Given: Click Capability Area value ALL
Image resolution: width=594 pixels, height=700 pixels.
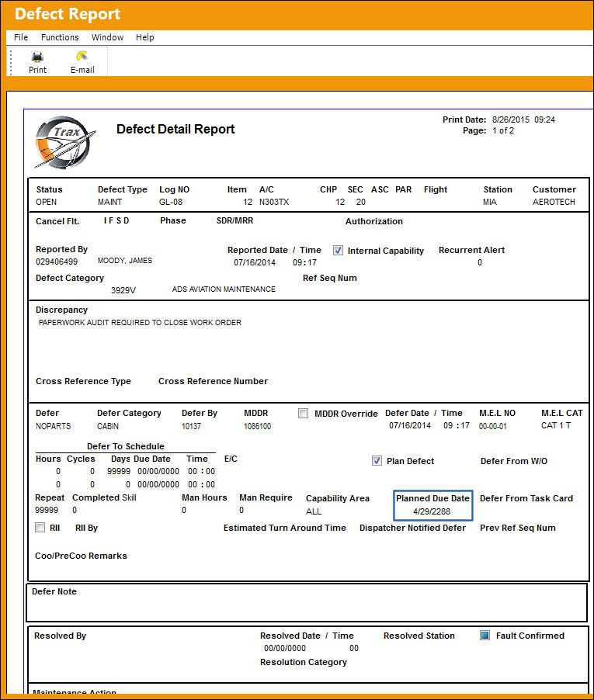Looking at the screenshot, I should point(314,511).
